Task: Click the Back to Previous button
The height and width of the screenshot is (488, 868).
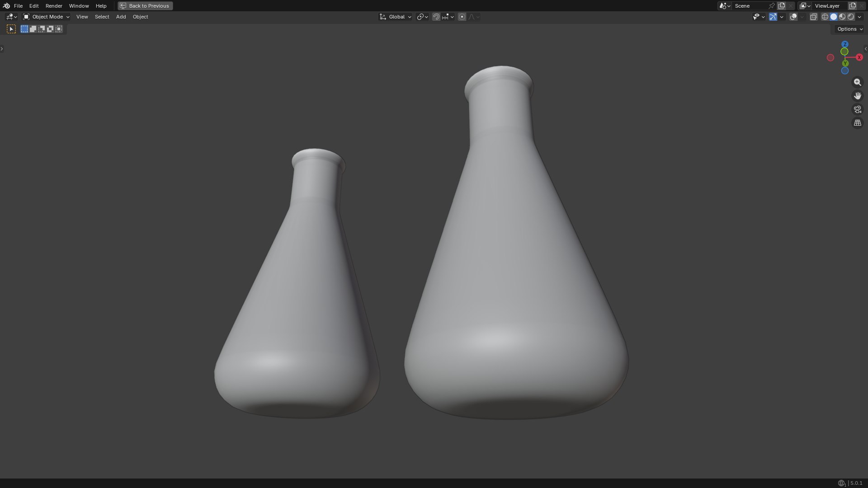Action: (x=145, y=6)
